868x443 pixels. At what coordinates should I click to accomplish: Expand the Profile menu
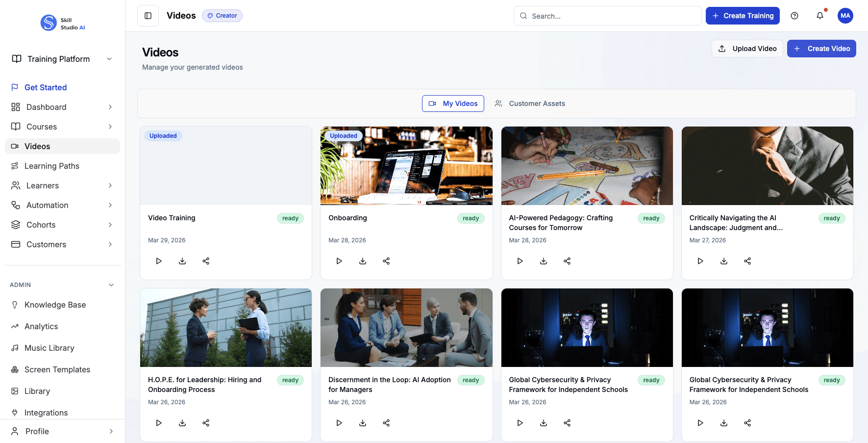pyautogui.click(x=110, y=431)
